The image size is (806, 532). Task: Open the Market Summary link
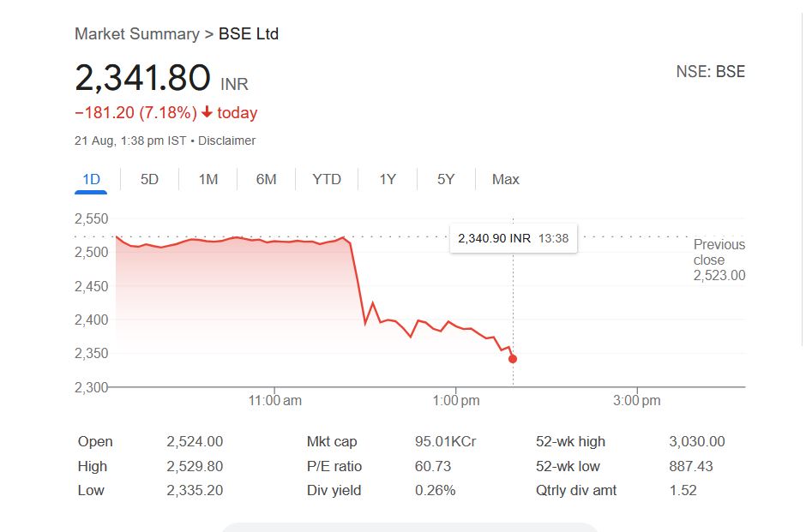click(136, 34)
